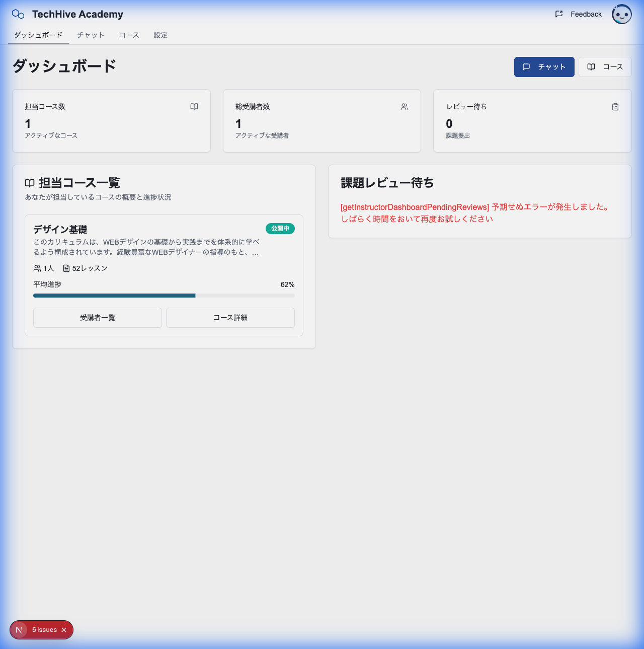Click the 平均進捗 progress bar
The width and height of the screenshot is (644, 649).
point(164,296)
